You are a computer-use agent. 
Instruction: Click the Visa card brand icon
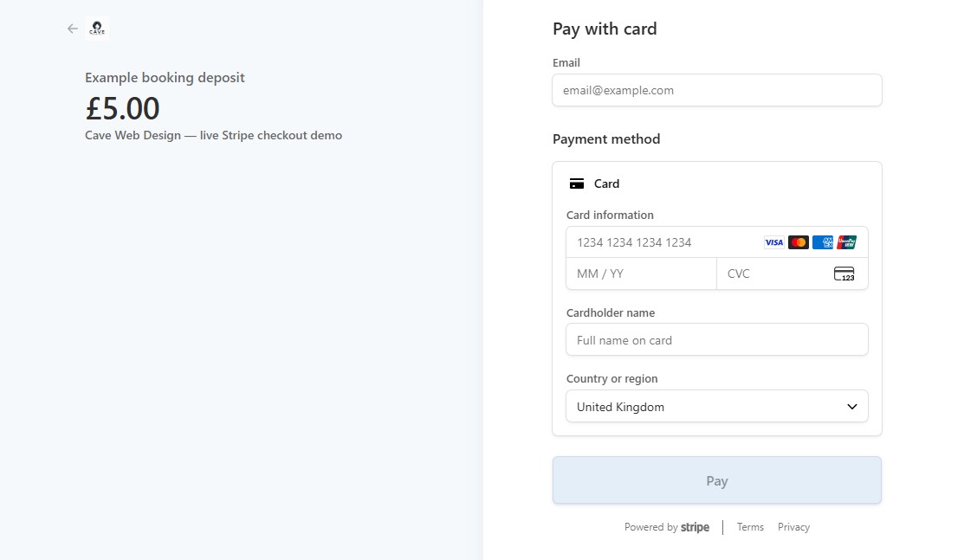pyautogui.click(x=773, y=242)
